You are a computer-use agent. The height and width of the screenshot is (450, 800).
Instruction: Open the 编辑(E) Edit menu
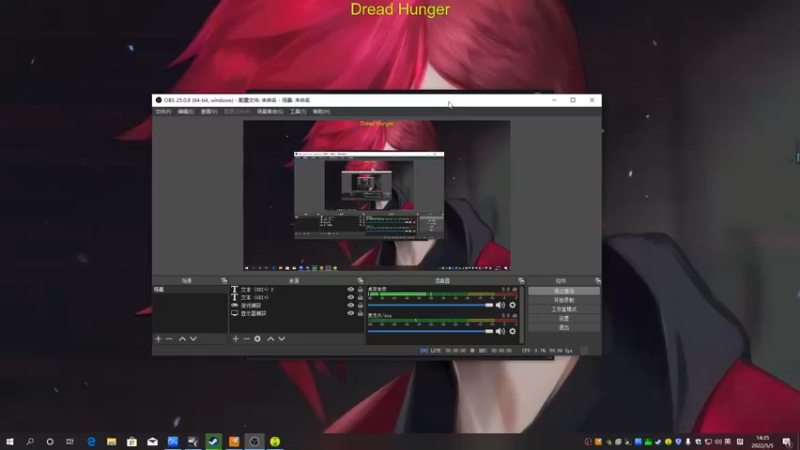186,111
